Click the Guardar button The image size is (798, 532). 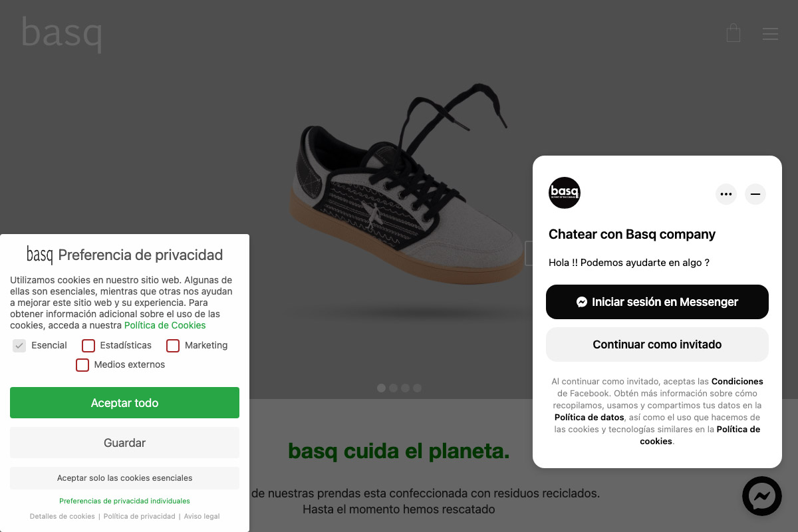124,443
